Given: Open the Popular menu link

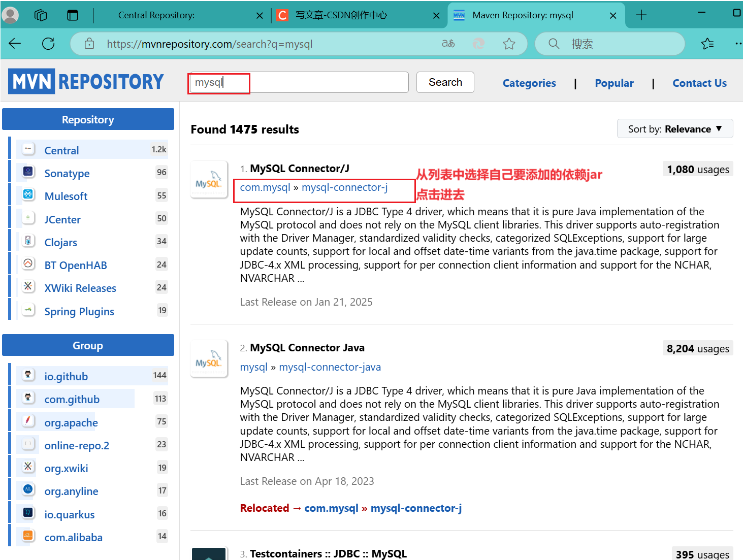Looking at the screenshot, I should tap(614, 83).
